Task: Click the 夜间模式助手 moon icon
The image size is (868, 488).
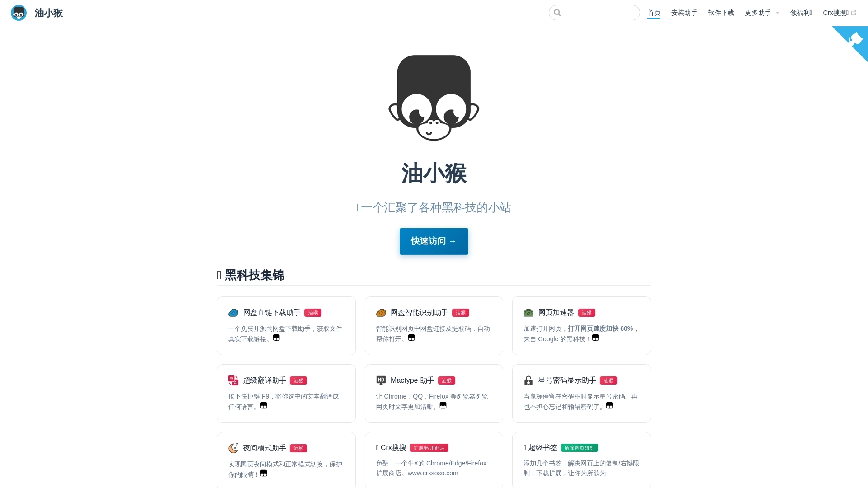Action: pyautogui.click(x=233, y=448)
